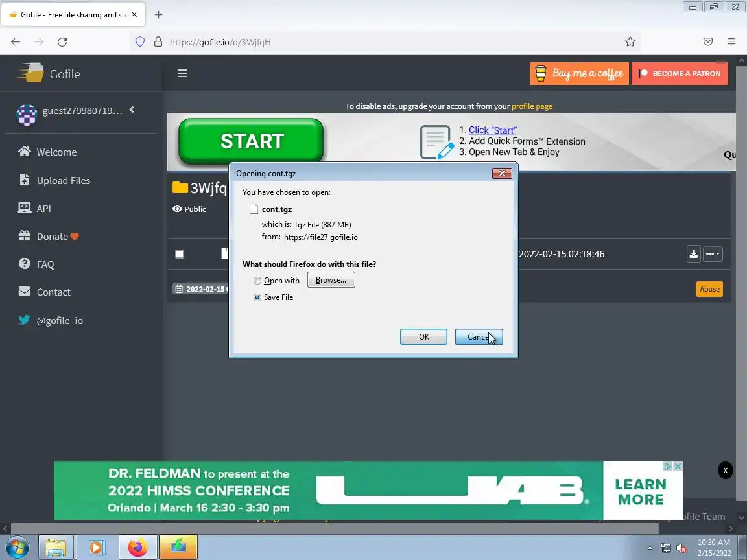Viewport: 747px width, 560px height.
Task: Expand the file options dropdown
Action: pyautogui.click(x=713, y=254)
